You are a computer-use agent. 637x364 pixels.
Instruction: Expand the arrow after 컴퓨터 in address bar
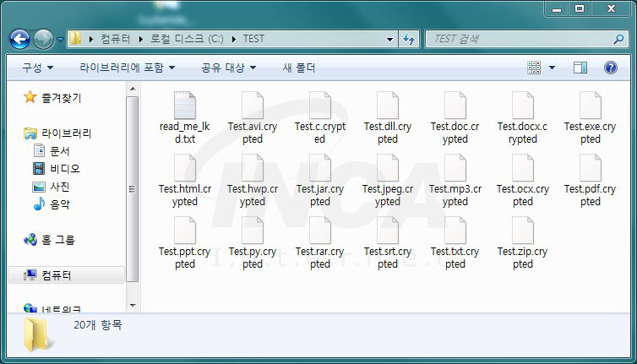tap(141, 40)
